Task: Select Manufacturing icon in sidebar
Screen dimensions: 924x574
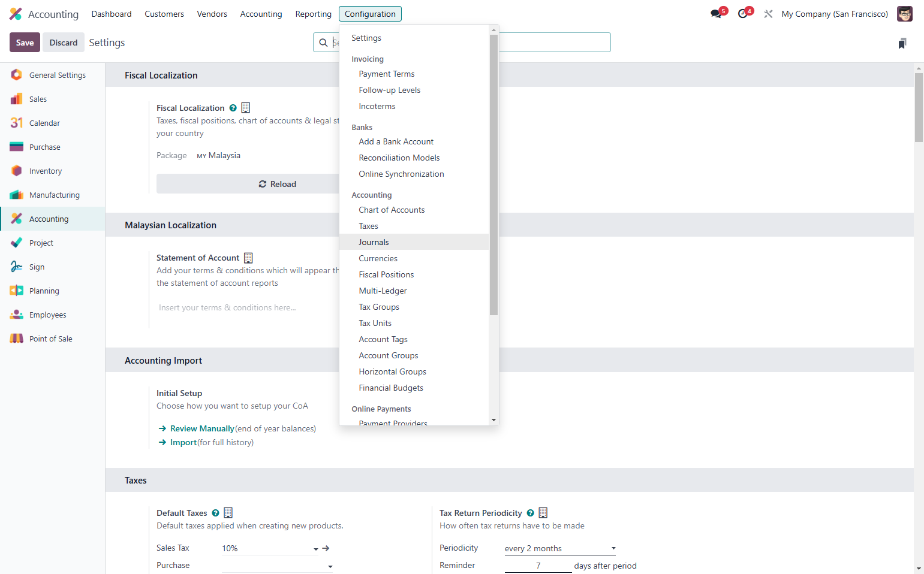Action: pos(17,195)
